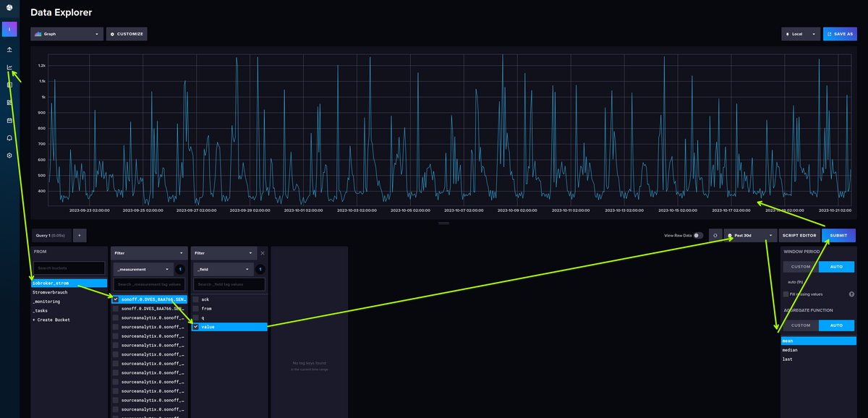Open the Local timezone dropdown
This screenshot has height=418, width=868.
[800, 33]
